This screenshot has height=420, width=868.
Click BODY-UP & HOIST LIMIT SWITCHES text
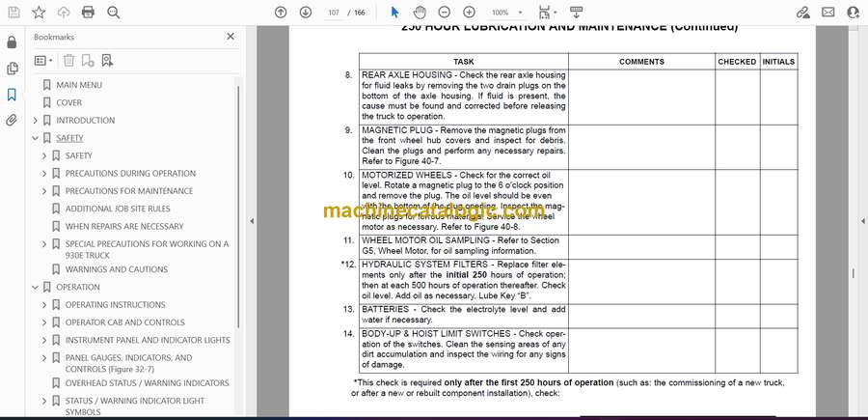tap(463, 350)
